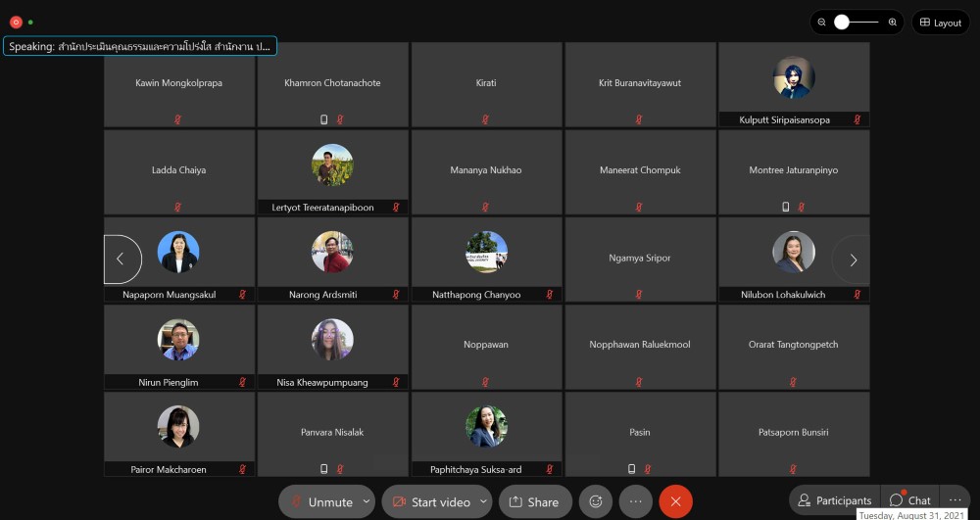Image resolution: width=980 pixels, height=520 pixels.
Task: Open the Chat panel
Action: click(x=909, y=500)
